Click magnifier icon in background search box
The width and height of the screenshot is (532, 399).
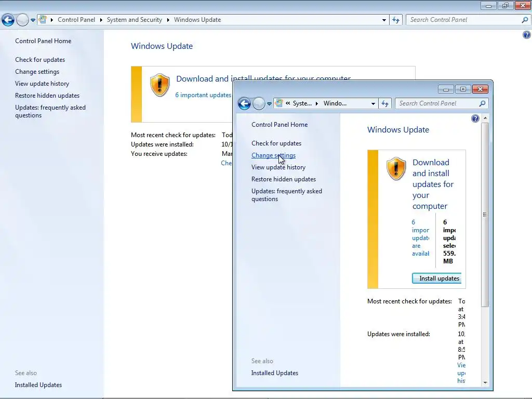tap(525, 20)
